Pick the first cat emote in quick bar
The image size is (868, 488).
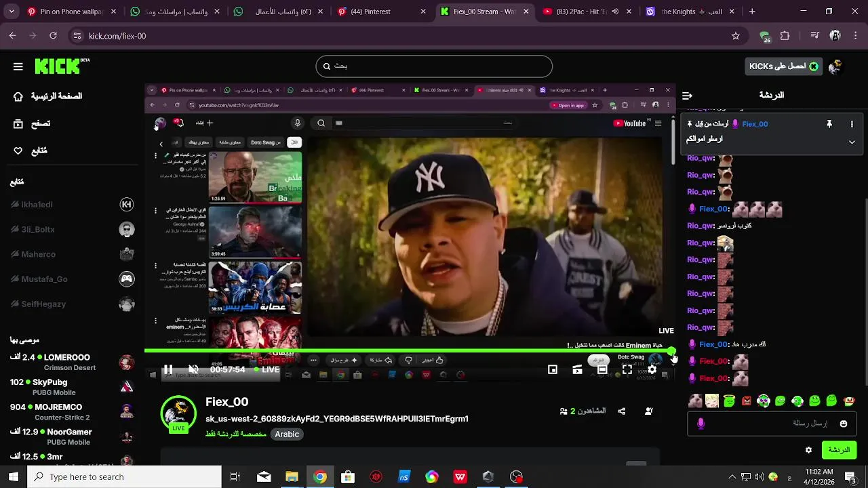[x=695, y=401]
